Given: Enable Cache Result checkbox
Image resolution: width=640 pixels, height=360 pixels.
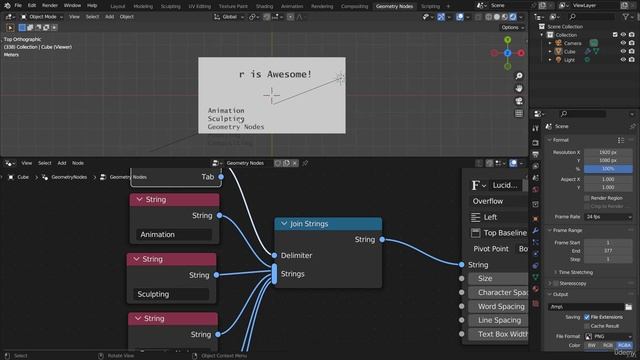Looking at the screenshot, I should click(x=587, y=326).
